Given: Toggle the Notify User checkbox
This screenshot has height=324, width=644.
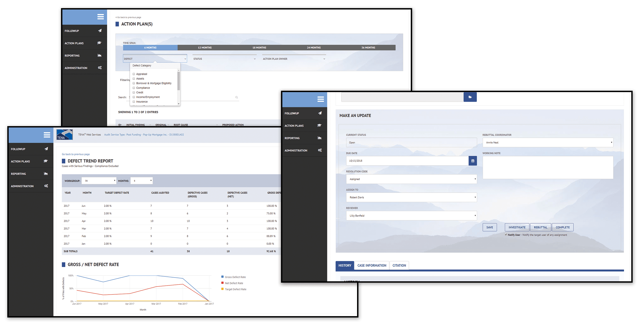Looking at the screenshot, I should 506,235.
